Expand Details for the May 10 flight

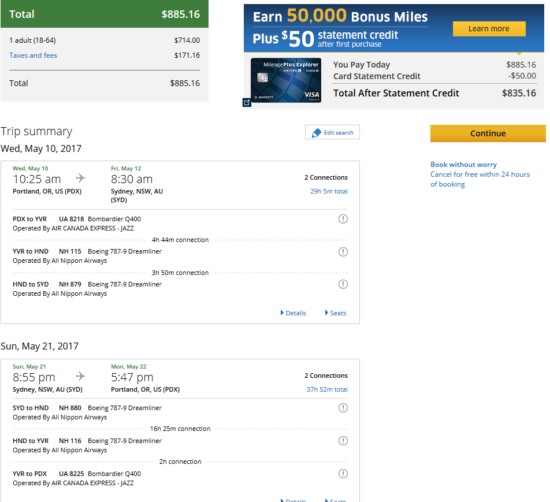pyautogui.click(x=293, y=313)
